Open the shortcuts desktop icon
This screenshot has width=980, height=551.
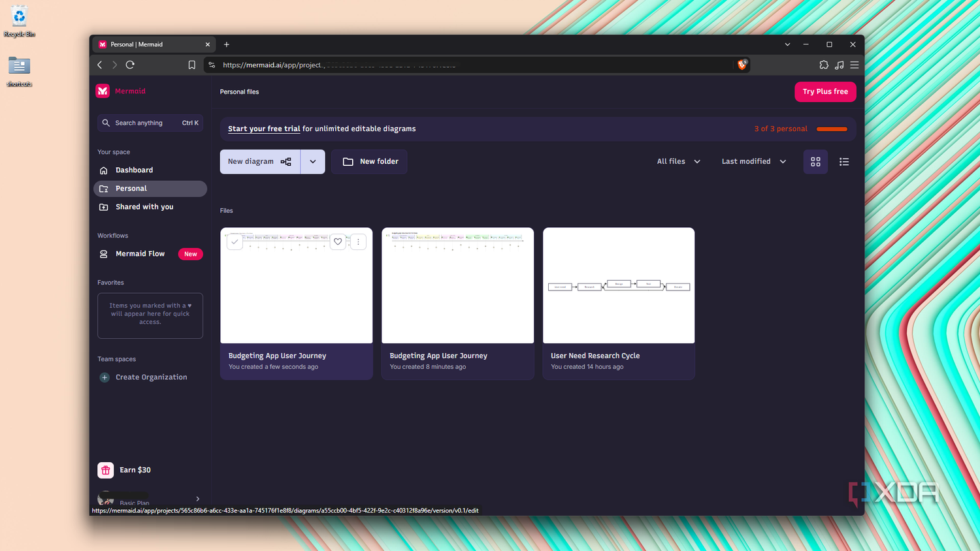[x=20, y=72]
